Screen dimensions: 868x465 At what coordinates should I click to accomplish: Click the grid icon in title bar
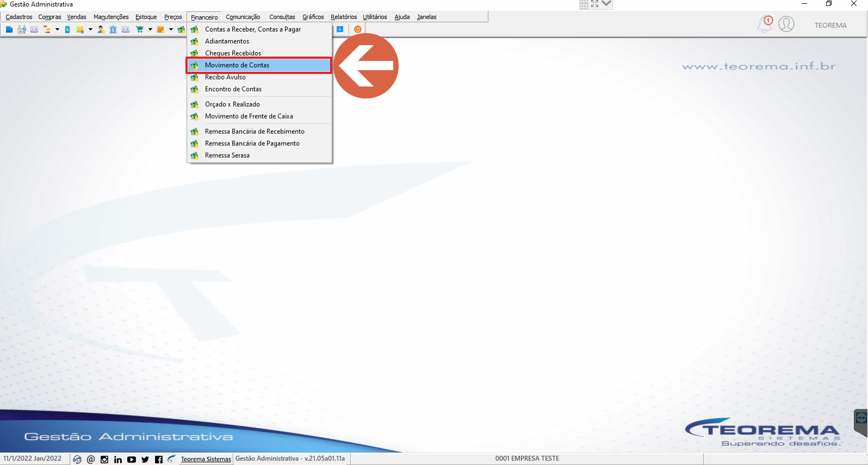[x=584, y=4]
